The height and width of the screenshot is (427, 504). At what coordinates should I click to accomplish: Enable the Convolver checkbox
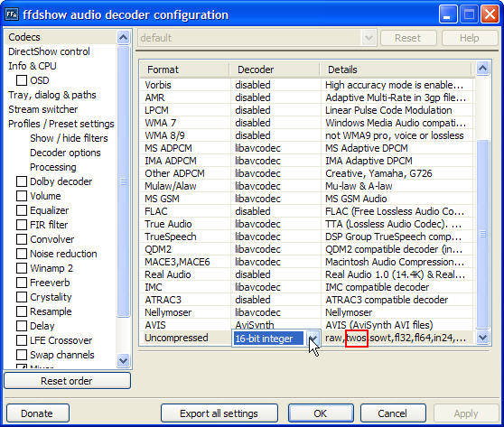(x=22, y=239)
